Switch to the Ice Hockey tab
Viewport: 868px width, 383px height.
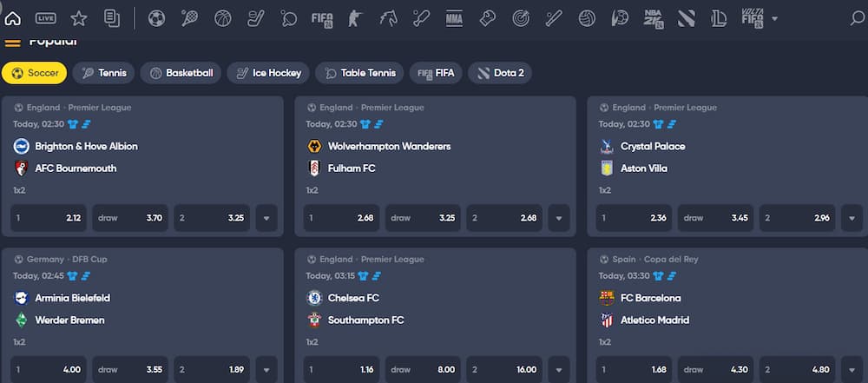click(268, 73)
